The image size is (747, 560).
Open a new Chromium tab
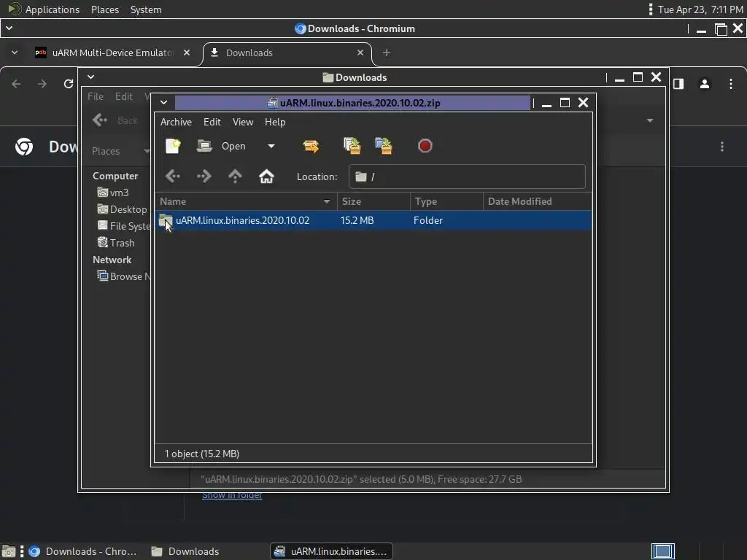coord(387,52)
